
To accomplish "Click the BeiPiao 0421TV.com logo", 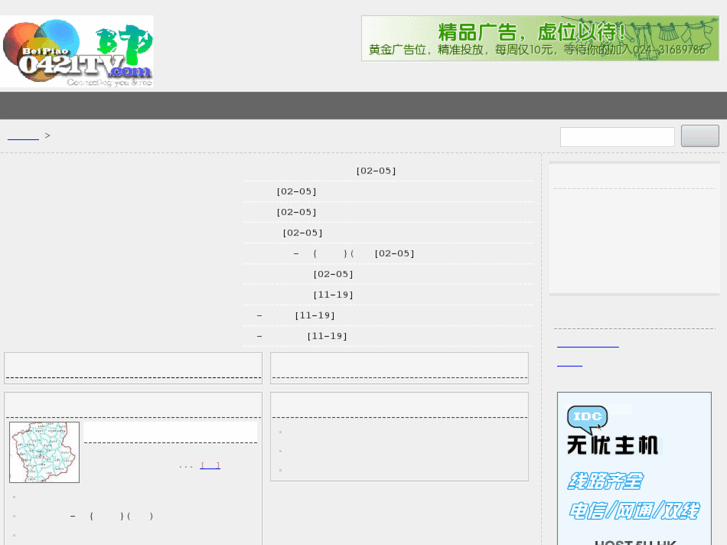I will pos(77,51).
